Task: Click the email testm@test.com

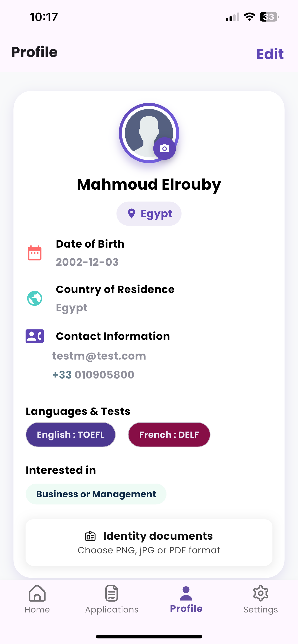Action: (99, 356)
